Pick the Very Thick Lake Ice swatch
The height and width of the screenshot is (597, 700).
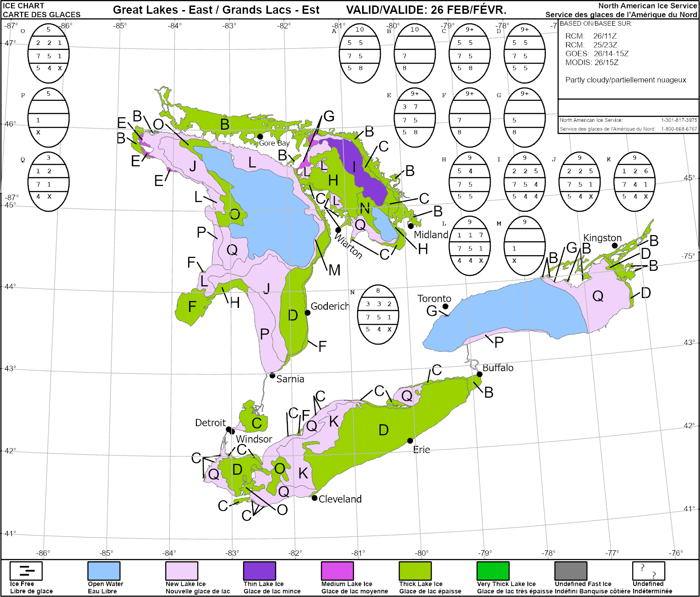(x=493, y=571)
